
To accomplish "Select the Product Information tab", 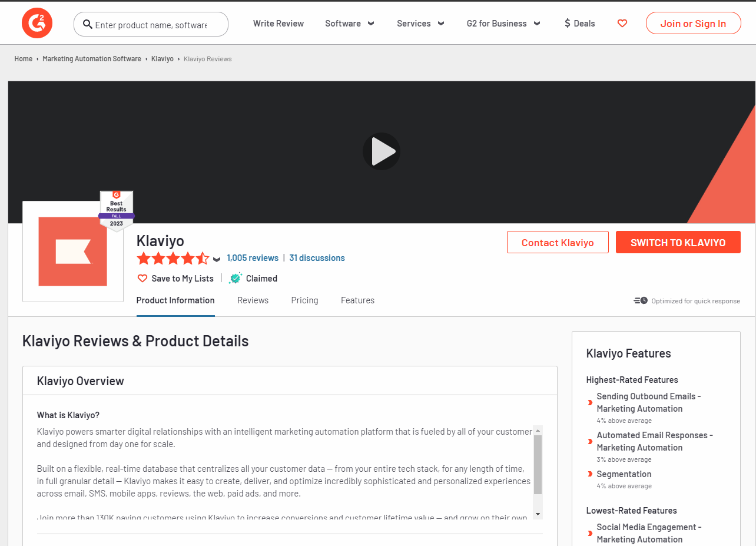I will point(175,300).
